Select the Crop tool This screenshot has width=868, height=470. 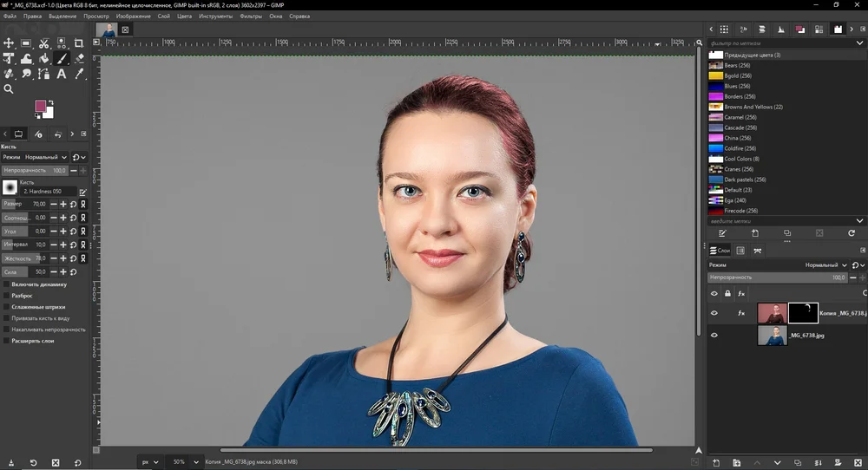[x=79, y=43]
